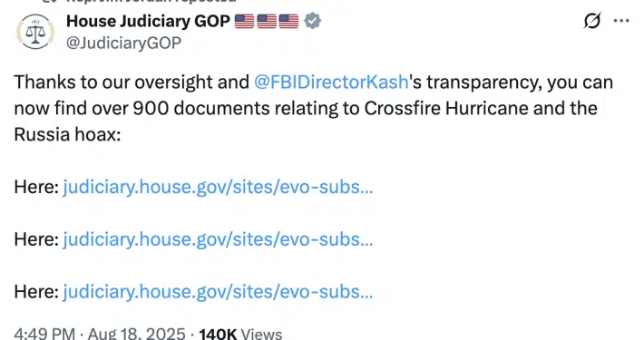The height and width of the screenshot is (340, 644).
Task: Open the three-dot more options menu
Action: tap(621, 21)
